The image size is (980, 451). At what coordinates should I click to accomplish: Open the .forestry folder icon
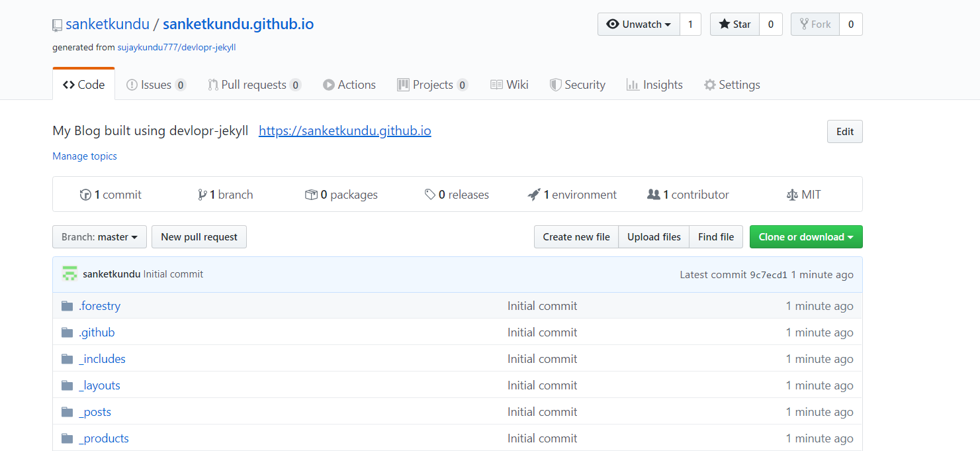point(67,305)
